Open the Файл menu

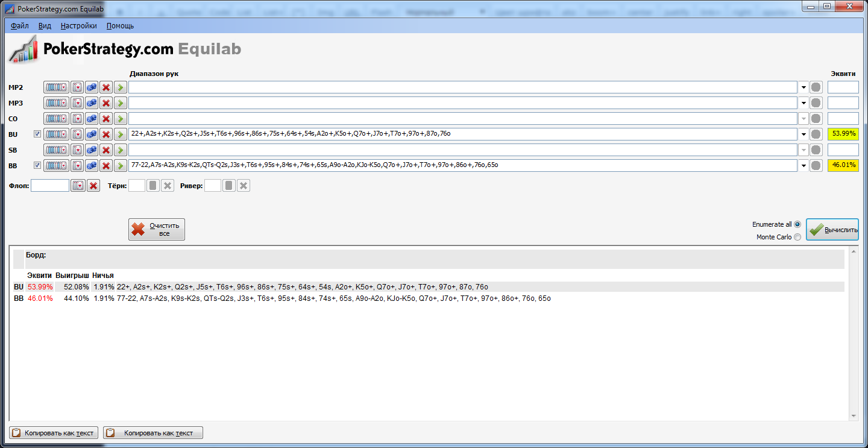[x=20, y=26]
